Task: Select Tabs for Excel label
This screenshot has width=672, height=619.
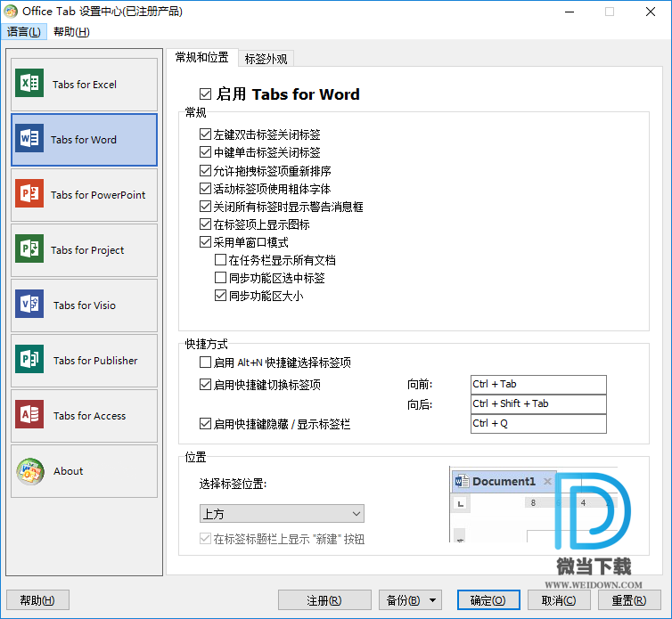Action: 85,85
